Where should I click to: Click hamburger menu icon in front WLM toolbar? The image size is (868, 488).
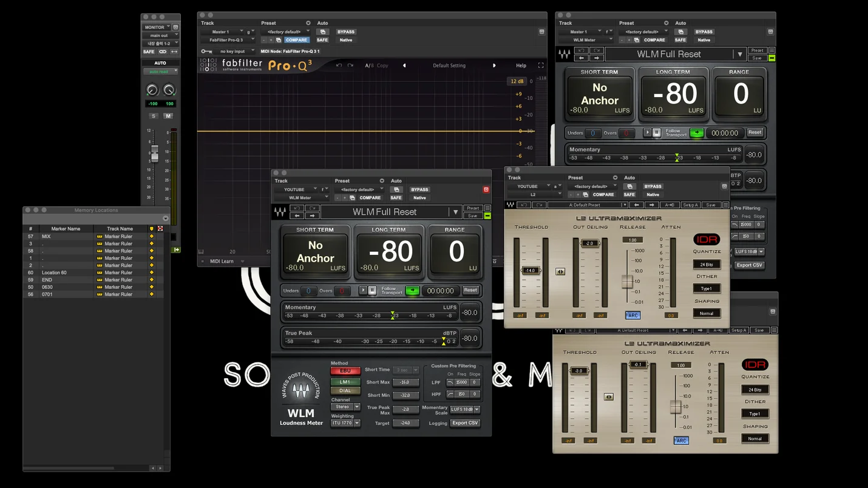tap(487, 208)
